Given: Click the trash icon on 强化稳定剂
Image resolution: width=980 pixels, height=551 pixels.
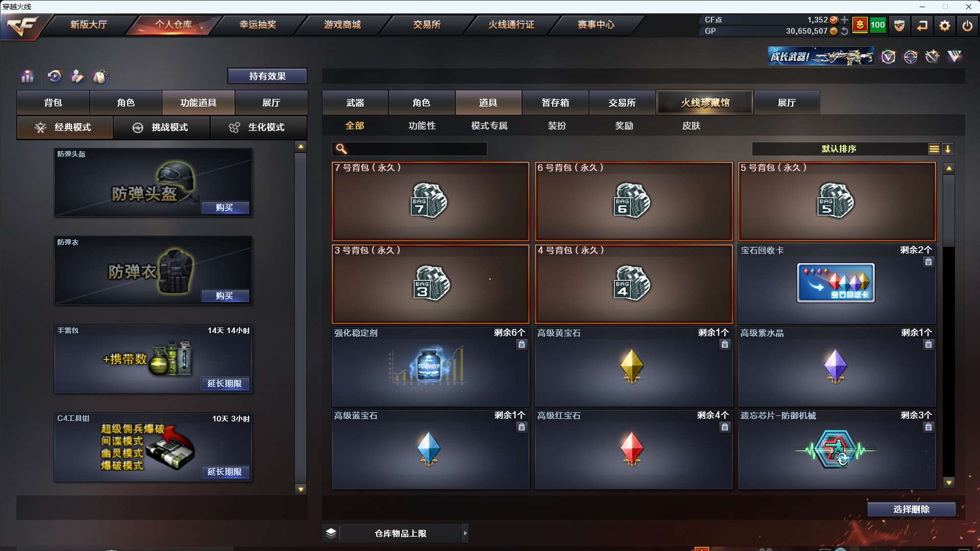Looking at the screenshot, I should point(522,344).
